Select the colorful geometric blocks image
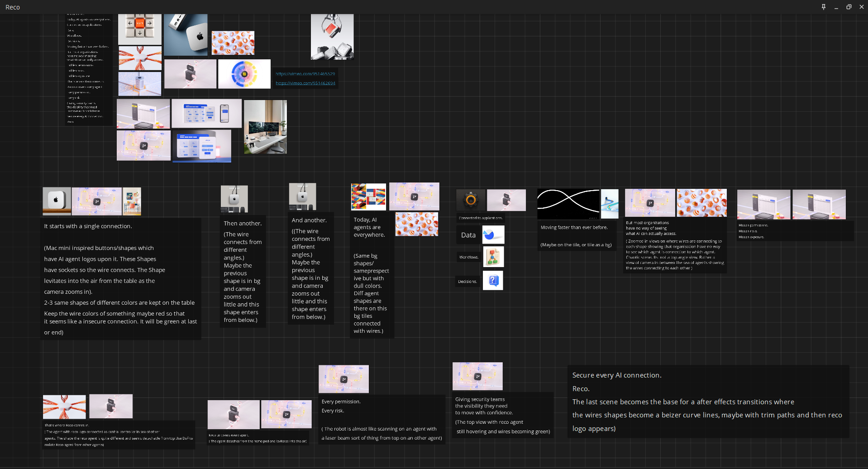 point(368,197)
